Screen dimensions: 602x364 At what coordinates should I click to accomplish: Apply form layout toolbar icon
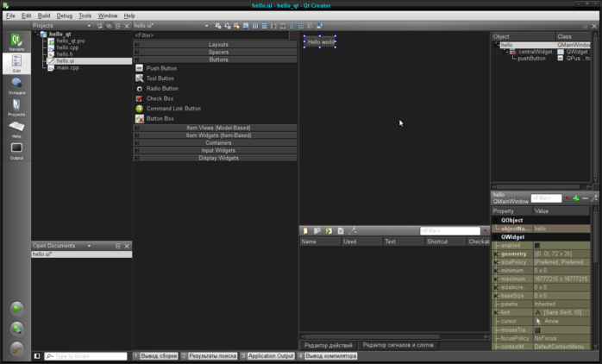coord(292,26)
